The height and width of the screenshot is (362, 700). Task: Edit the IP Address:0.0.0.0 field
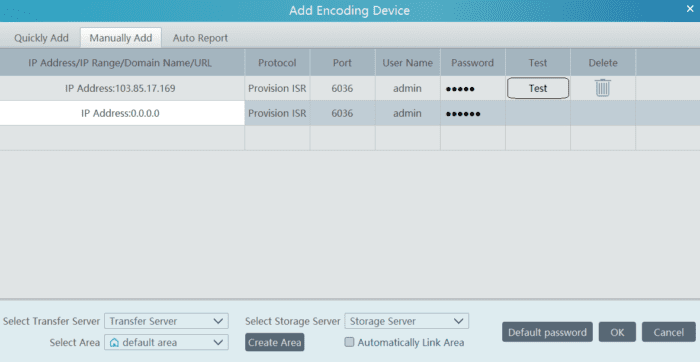[122, 113]
